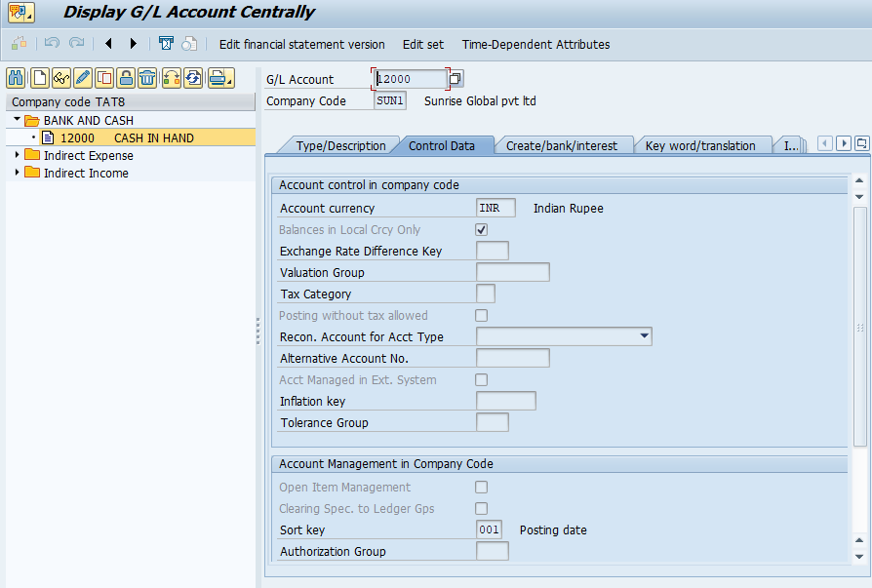Click the printer icon above the tree
This screenshot has width=872, height=588.
[x=220, y=78]
